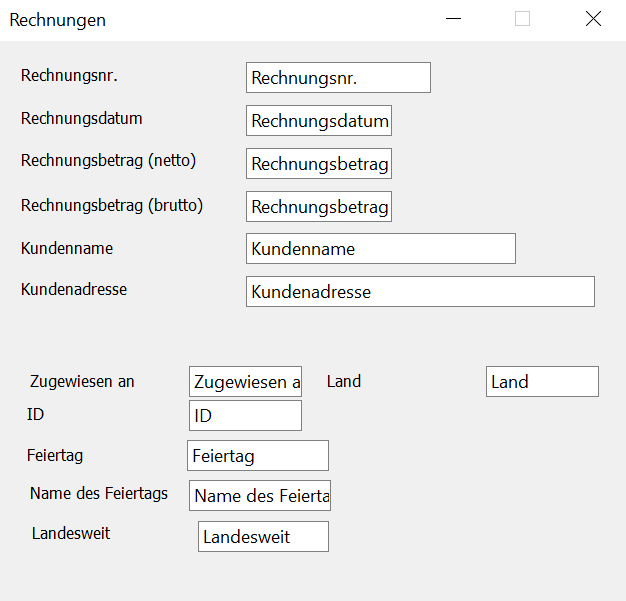Focus the Name des Feiertags field

[x=260, y=496]
